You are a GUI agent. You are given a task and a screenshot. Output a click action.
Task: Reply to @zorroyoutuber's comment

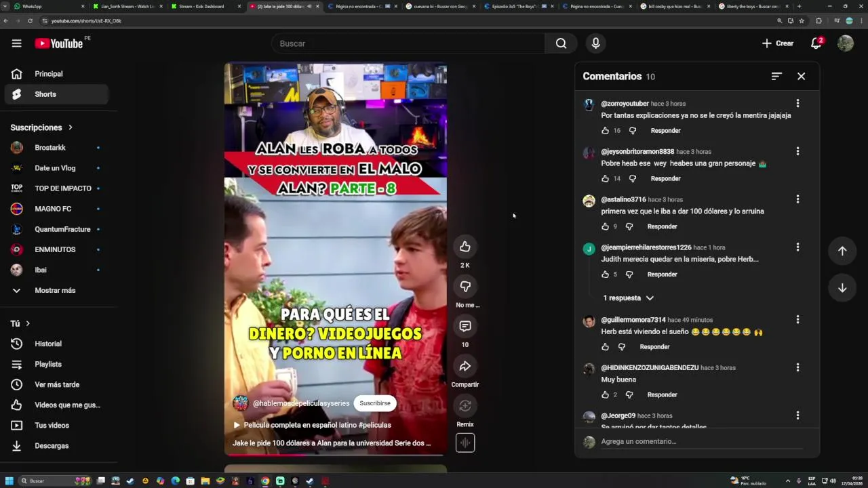tap(665, 131)
